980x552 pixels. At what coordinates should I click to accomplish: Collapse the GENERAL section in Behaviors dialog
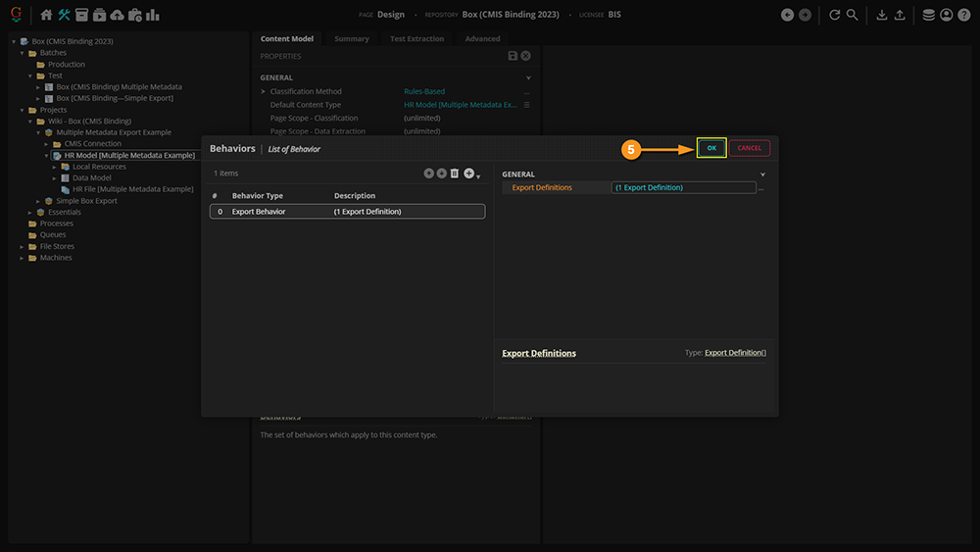coord(762,175)
